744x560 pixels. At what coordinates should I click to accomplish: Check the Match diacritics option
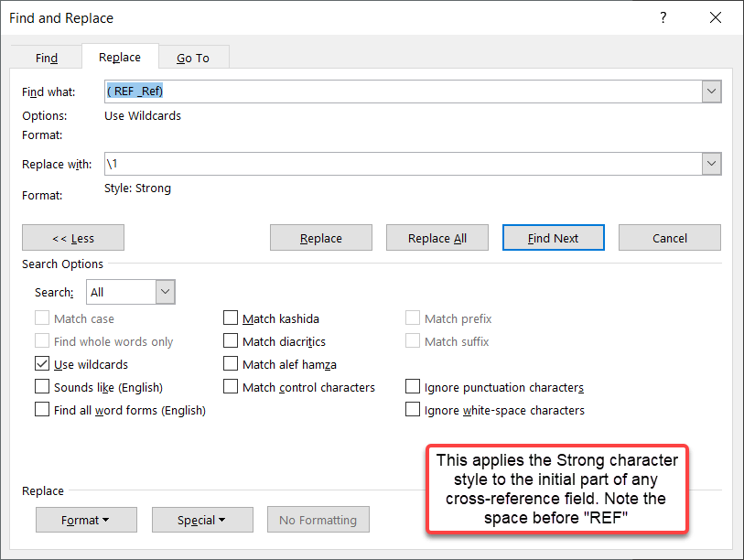231,340
